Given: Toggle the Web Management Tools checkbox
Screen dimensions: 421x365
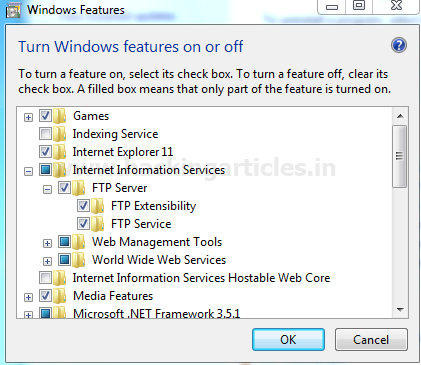Looking at the screenshot, I should [64, 241].
